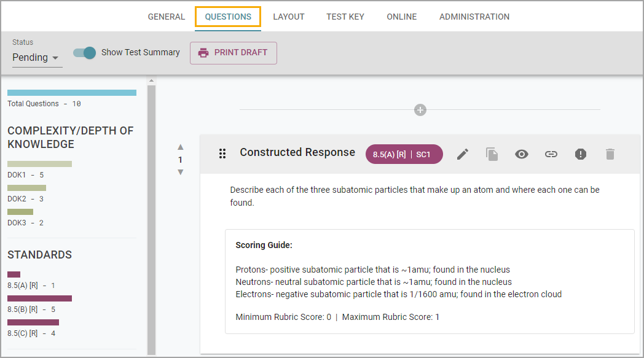Click the printer icon in Print Draft
Image resolution: width=644 pixels, height=358 pixels.
(203, 53)
